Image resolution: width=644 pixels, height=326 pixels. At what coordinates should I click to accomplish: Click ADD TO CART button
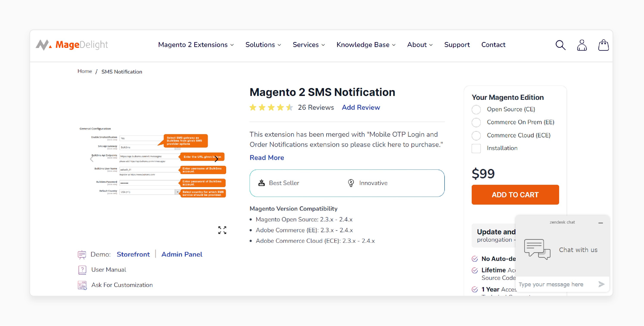515,195
